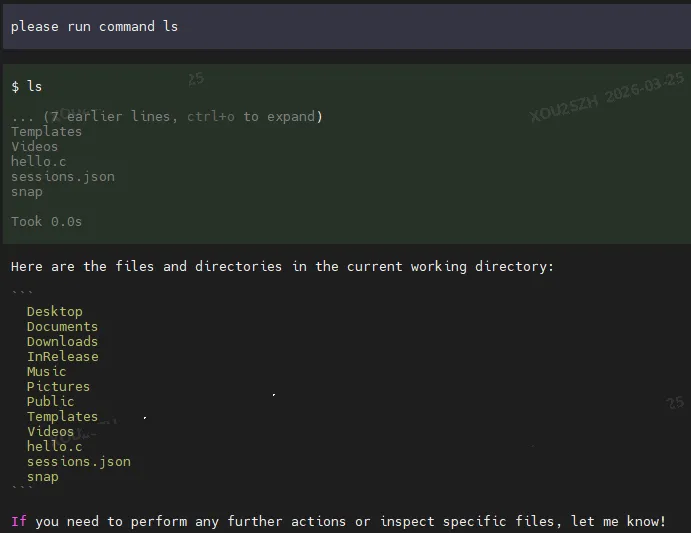Click the 'Here are the files and directories' sentence
Screen dimensions: 691x533
click(282, 267)
